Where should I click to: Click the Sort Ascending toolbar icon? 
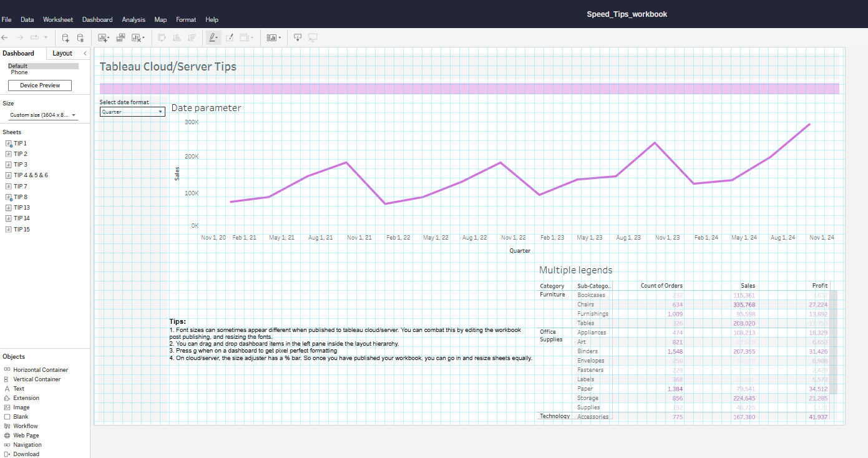tap(177, 37)
